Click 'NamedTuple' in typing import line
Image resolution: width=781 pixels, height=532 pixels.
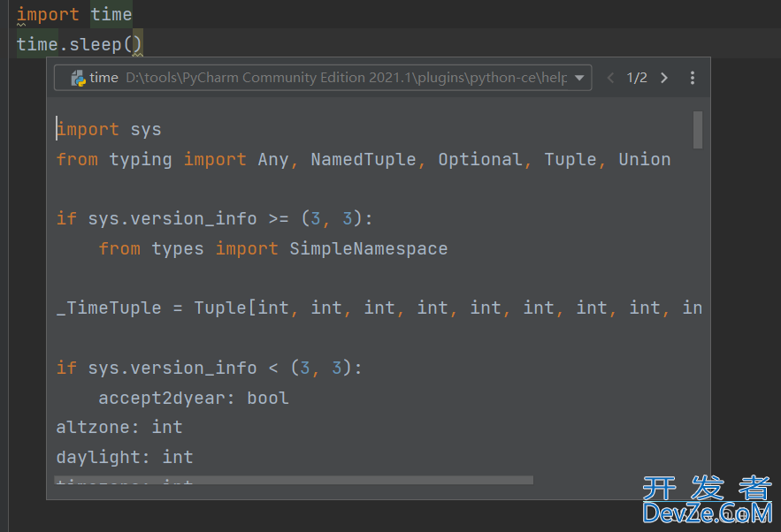(x=364, y=159)
